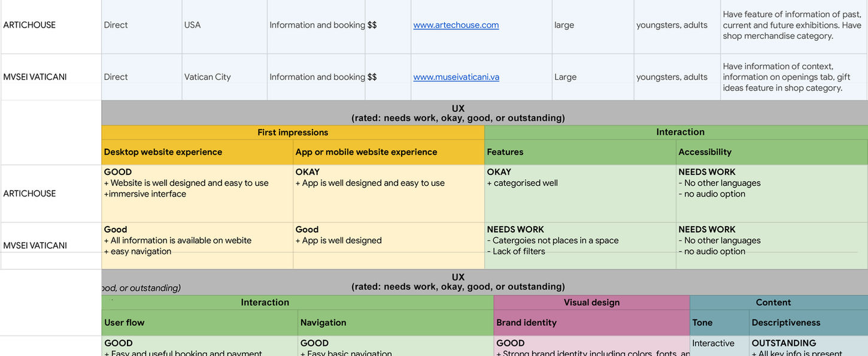The height and width of the screenshot is (356, 868).
Task: Select the Descriptiveness column header
Action: [808, 322]
